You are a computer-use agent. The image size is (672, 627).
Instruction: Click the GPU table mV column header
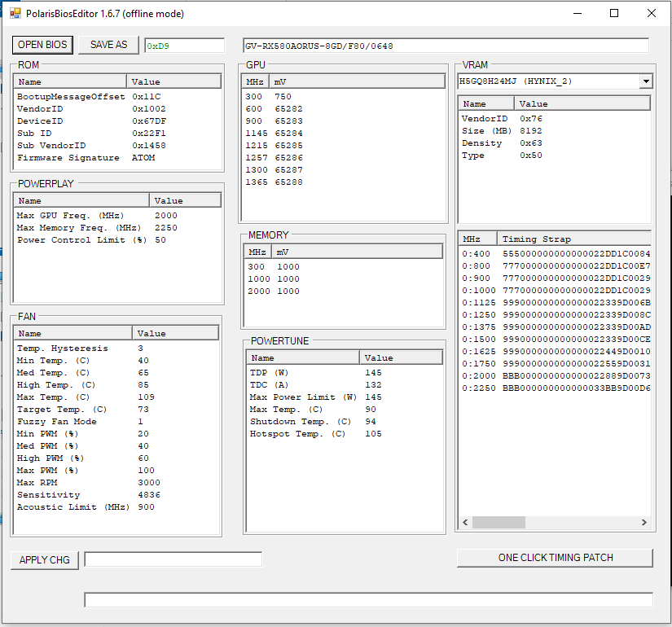(x=357, y=82)
